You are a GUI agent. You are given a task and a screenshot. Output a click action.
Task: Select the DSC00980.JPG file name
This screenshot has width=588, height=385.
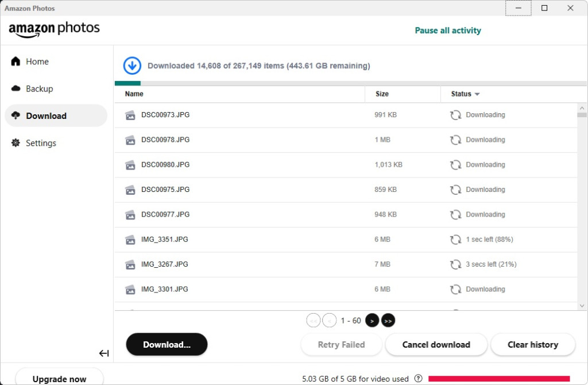165,165
